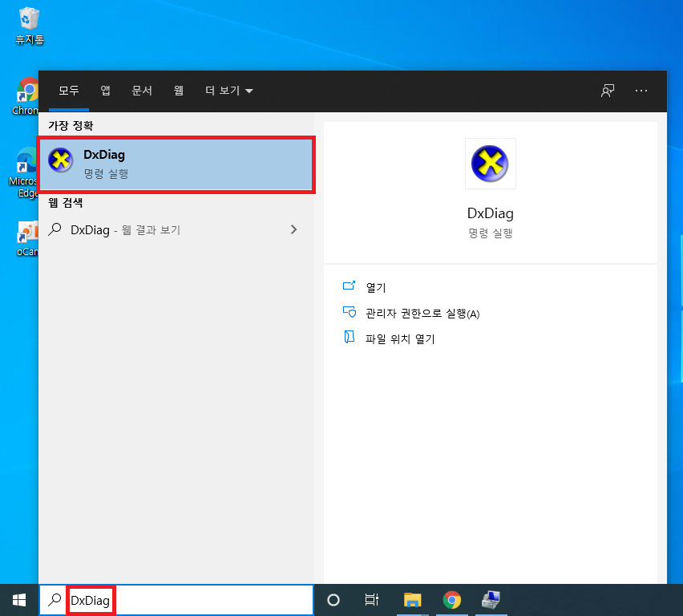The image size is (683, 616).
Task: Expand the 더 보기 dropdown
Action: [x=229, y=91]
